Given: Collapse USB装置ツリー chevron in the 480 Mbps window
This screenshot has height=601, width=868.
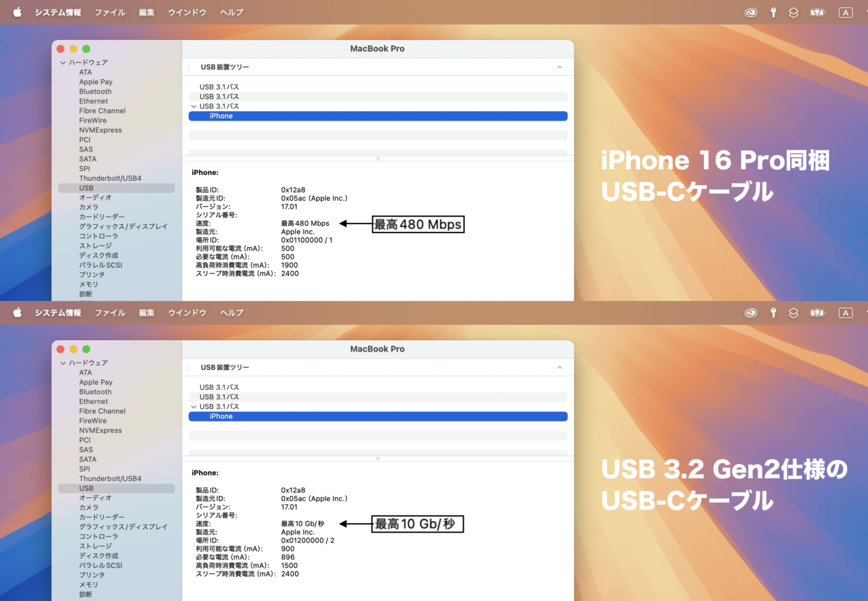Looking at the screenshot, I should [559, 67].
